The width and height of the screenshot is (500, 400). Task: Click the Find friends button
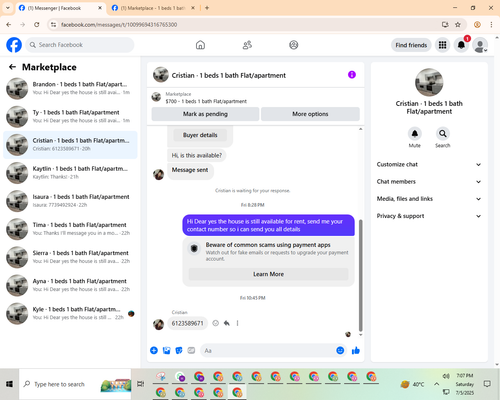tap(411, 45)
